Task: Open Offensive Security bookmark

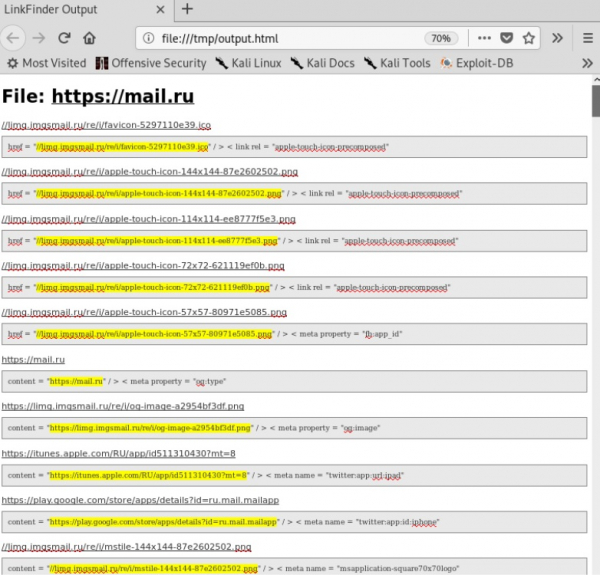Action: 151,63
